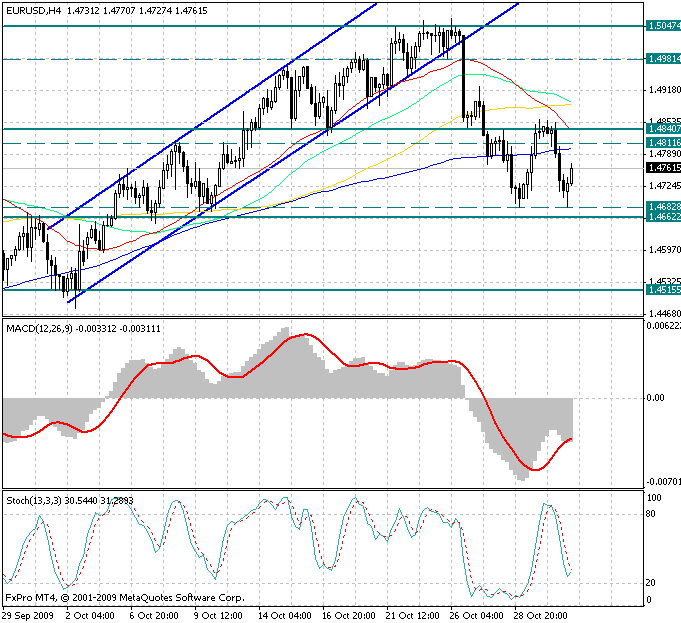
Task: Click the 1.44680 price axis value
Action: click(664, 313)
